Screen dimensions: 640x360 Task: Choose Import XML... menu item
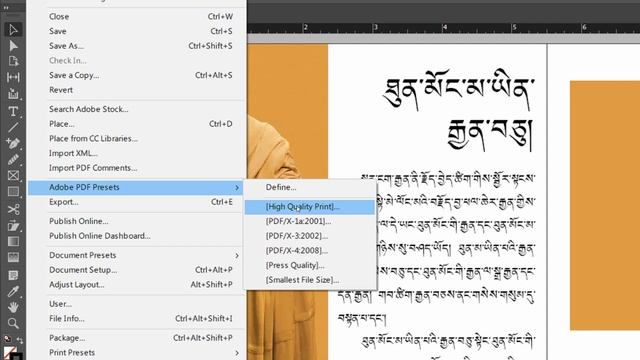(x=136, y=153)
